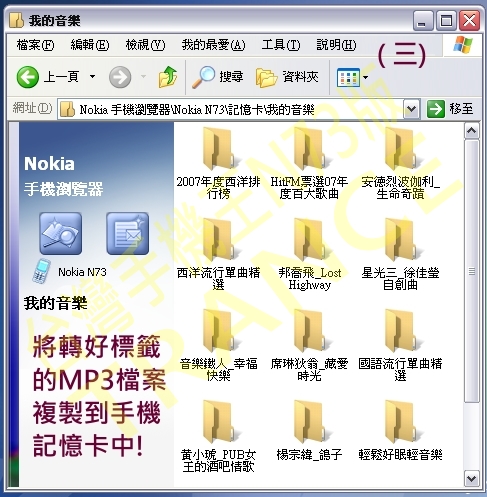Click the scrollbar down arrow
This screenshot has height=497, width=487.
[x=471, y=479]
